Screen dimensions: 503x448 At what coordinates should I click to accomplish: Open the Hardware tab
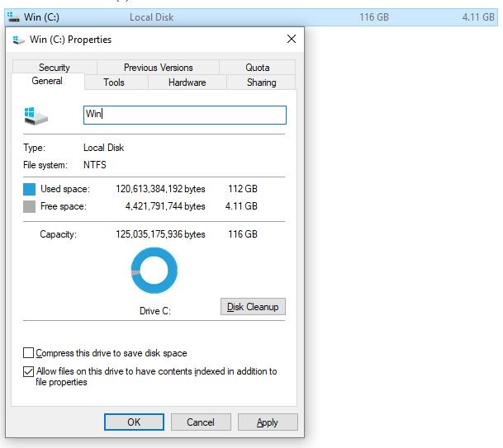tap(187, 83)
